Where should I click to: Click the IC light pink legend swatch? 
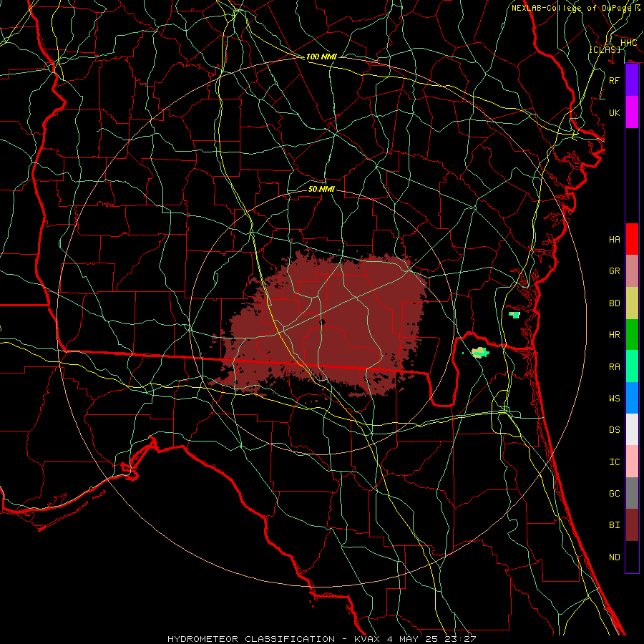tap(632, 462)
